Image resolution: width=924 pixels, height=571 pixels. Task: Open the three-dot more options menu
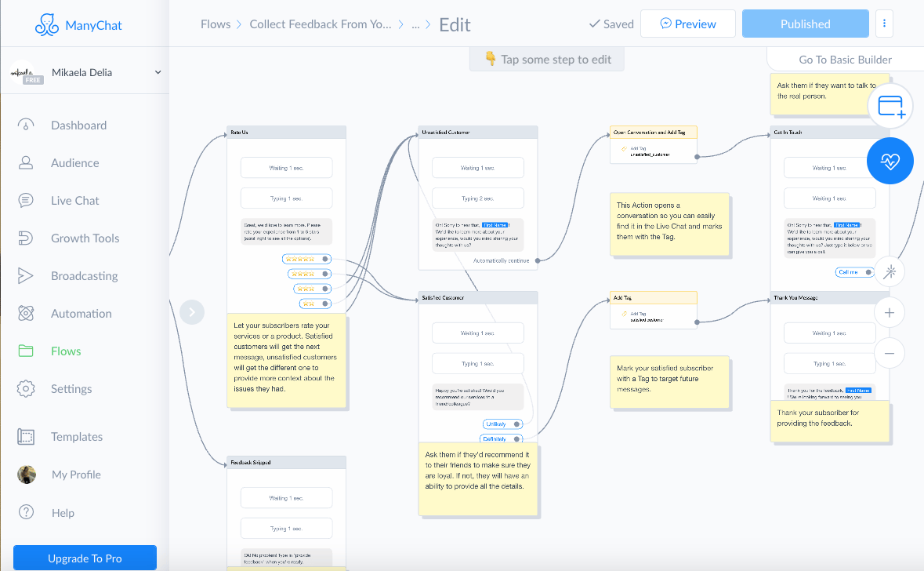[x=884, y=24]
